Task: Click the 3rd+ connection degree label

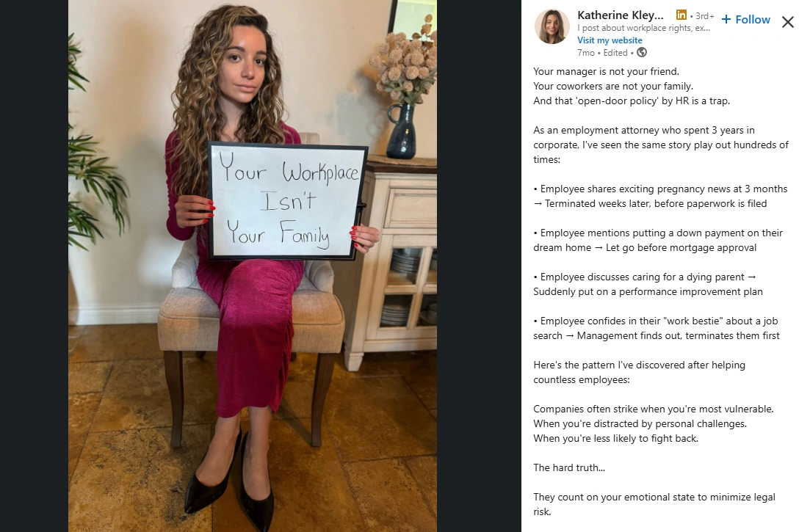Action: [705, 16]
